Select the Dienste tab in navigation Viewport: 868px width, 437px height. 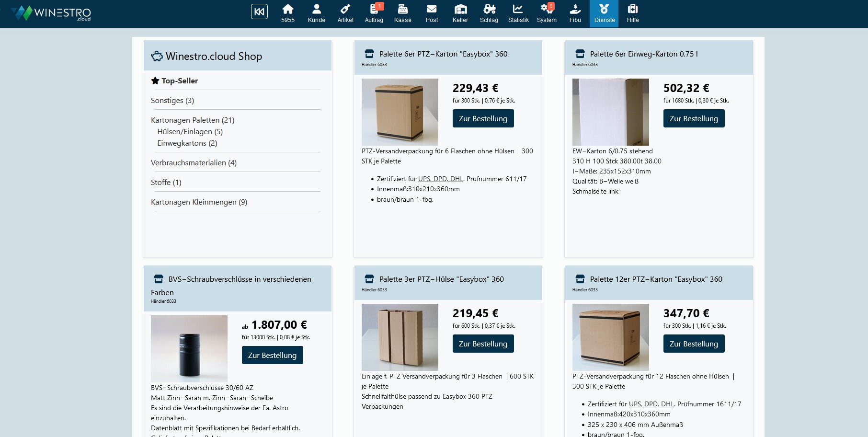click(x=604, y=13)
